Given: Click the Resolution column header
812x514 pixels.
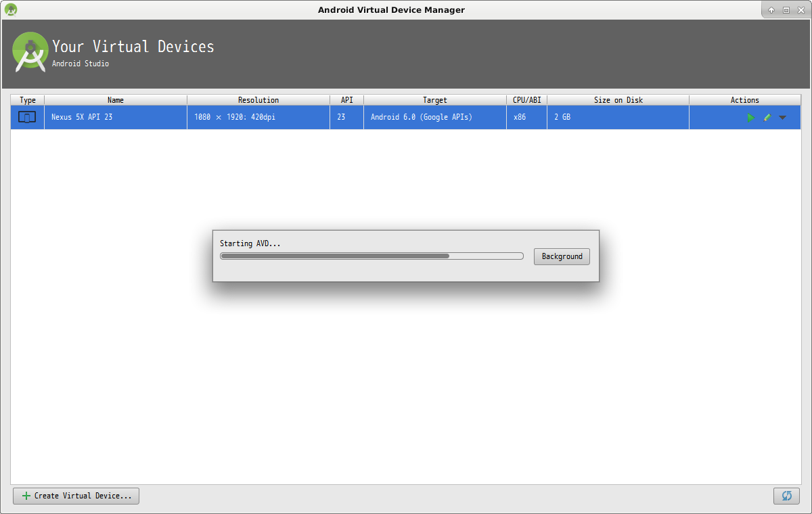Looking at the screenshot, I should [x=258, y=100].
